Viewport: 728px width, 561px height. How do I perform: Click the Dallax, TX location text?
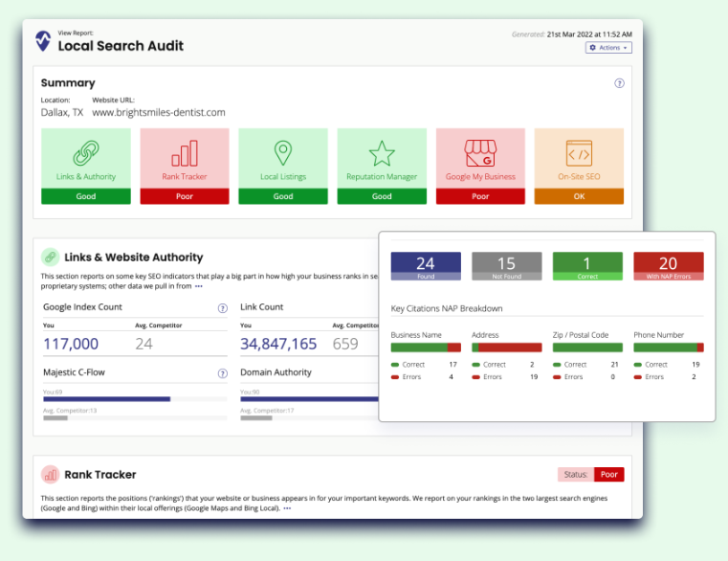62,112
